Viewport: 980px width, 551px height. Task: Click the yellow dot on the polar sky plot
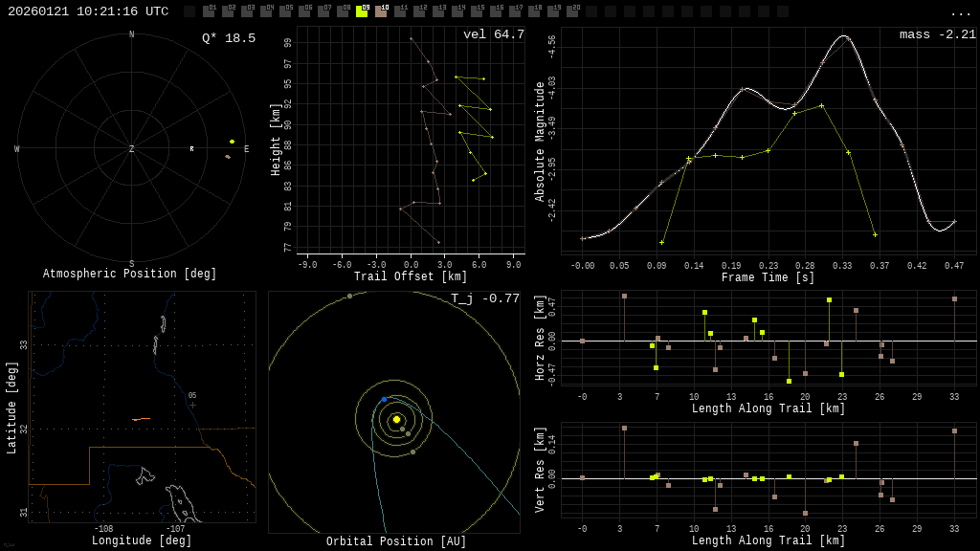232,142
